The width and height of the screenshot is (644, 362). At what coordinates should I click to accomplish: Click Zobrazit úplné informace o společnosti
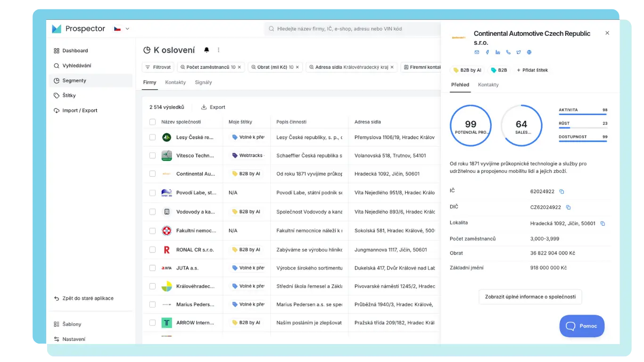530,297
